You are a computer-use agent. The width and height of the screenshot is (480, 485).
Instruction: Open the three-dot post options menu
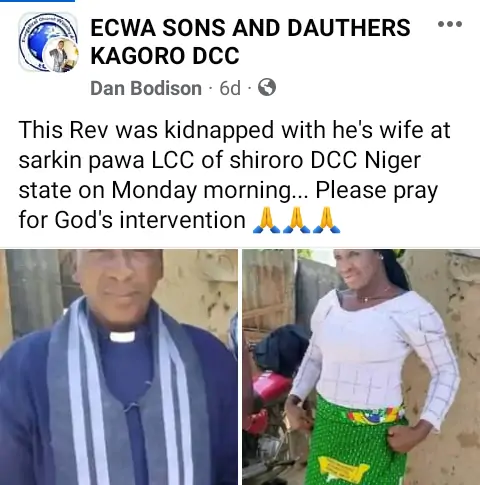tap(450, 24)
